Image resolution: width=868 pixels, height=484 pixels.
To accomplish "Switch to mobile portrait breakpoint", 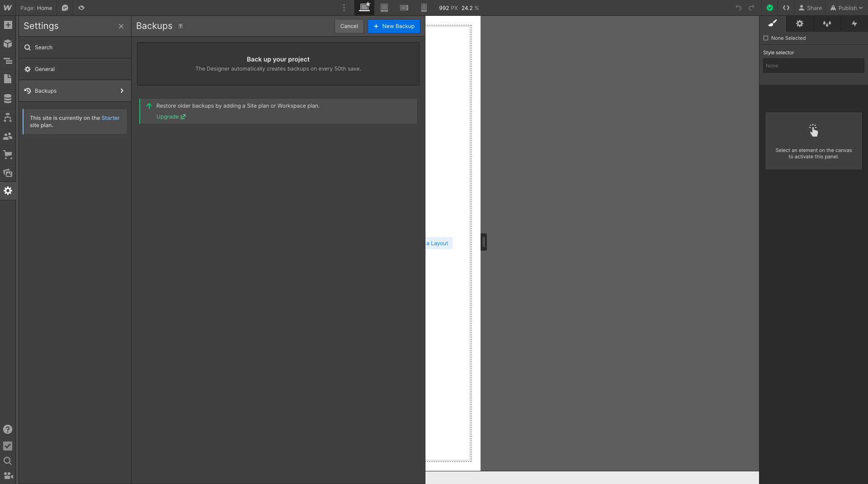I will 424,8.
